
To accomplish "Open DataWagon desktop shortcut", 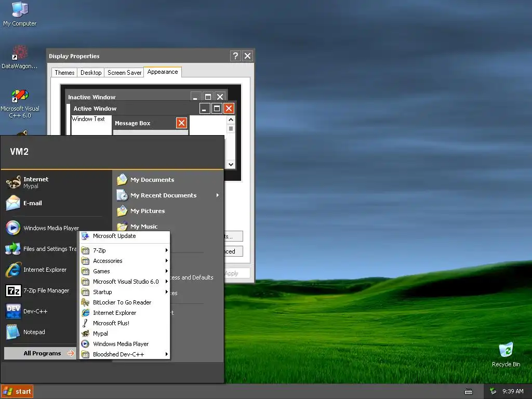I will click(x=19, y=57).
